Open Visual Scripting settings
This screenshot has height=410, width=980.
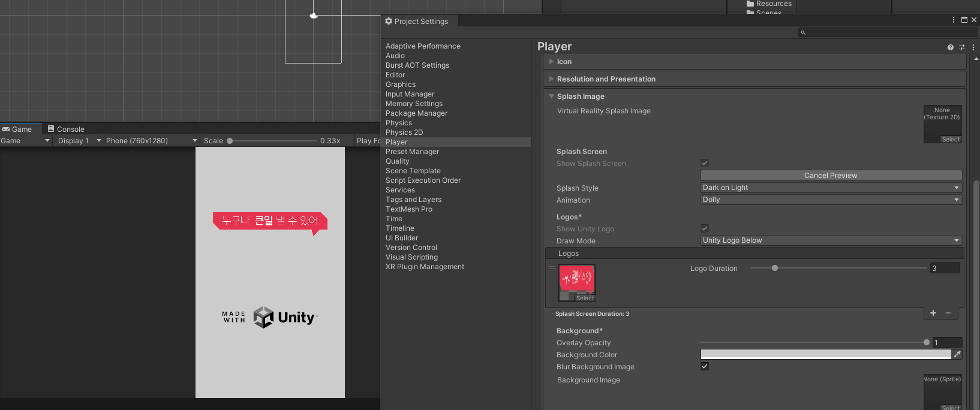point(411,257)
